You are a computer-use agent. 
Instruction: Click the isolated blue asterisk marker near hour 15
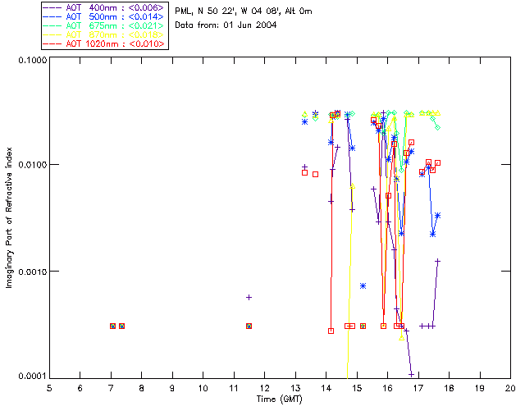point(363,285)
